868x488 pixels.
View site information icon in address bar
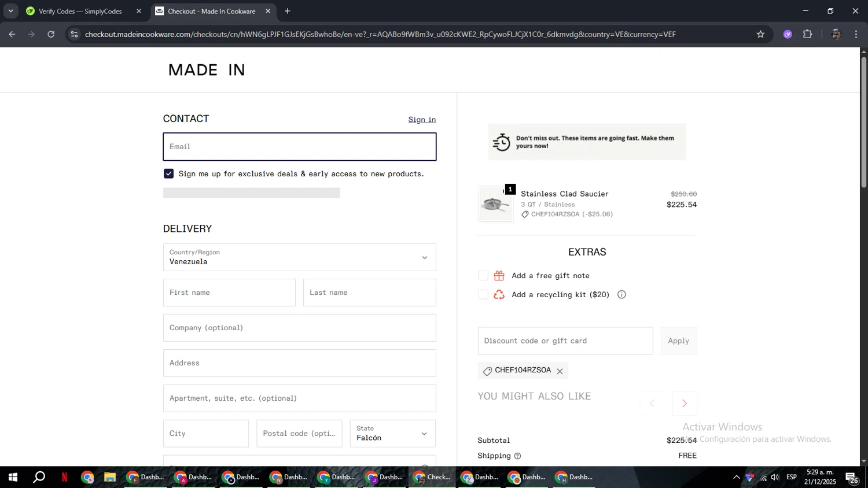[74, 34]
